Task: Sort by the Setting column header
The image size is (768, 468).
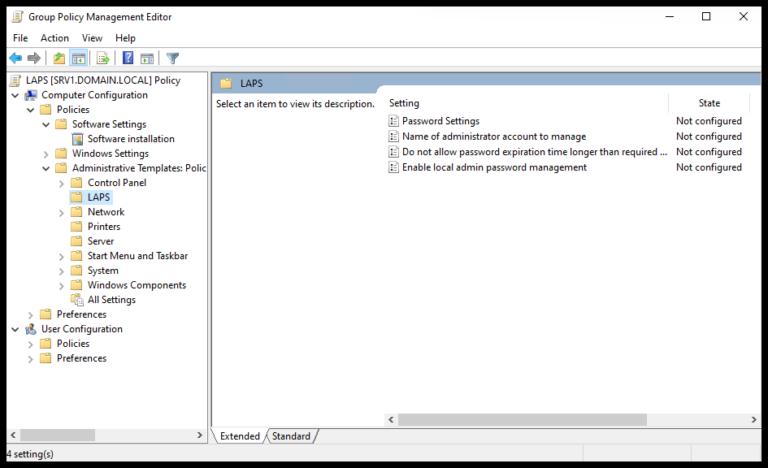Action: click(527, 103)
